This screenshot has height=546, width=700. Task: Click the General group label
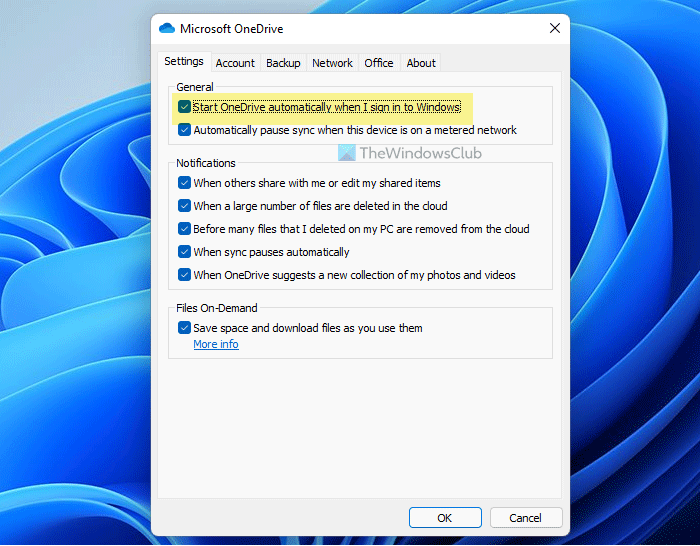click(195, 87)
